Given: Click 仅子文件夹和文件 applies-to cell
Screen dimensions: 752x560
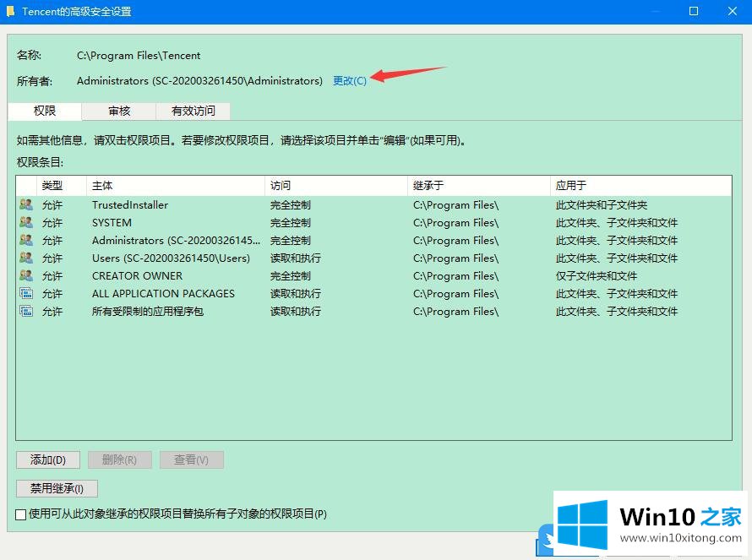Looking at the screenshot, I should click(x=597, y=275).
